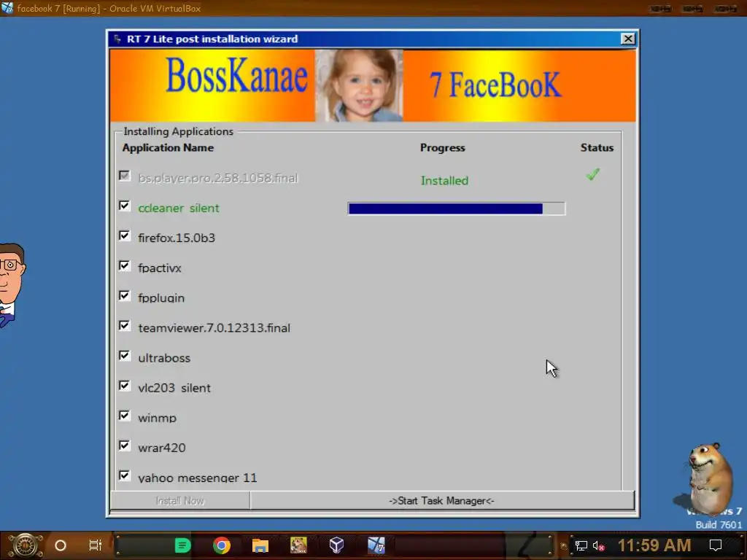Viewport: 747px width, 560px height.
Task: Click the Start Task Manager button
Action: [442, 501]
